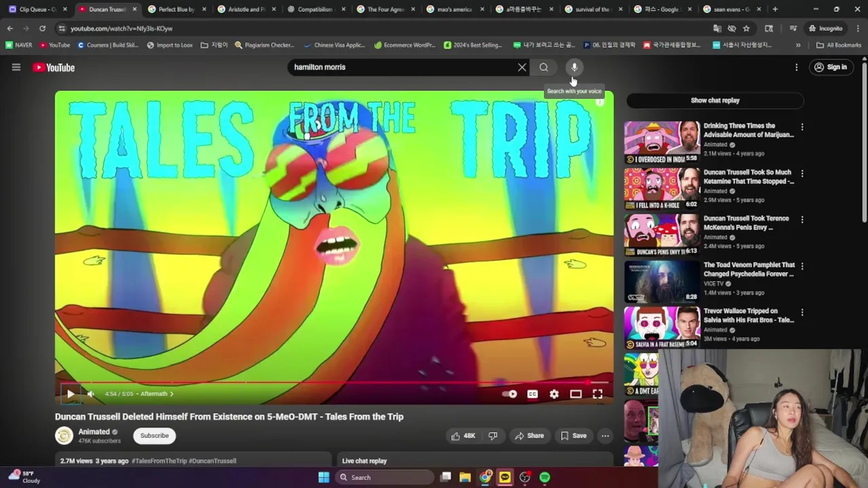Play the paused video
Viewport: 868px width, 488px height.
[x=71, y=394]
